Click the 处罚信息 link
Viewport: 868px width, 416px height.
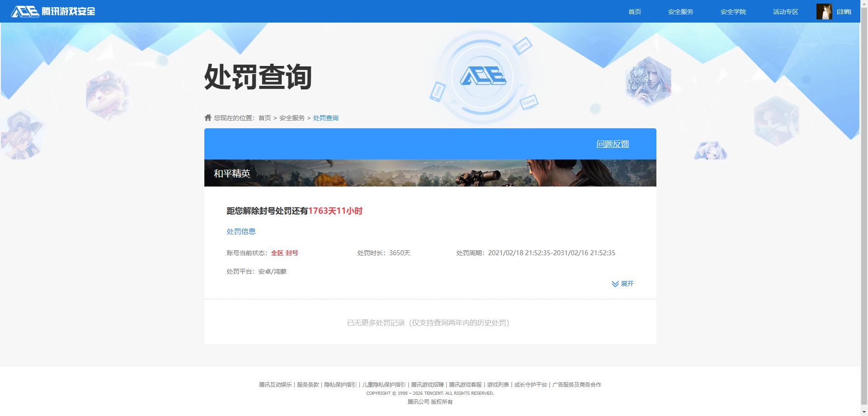pos(241,231)
